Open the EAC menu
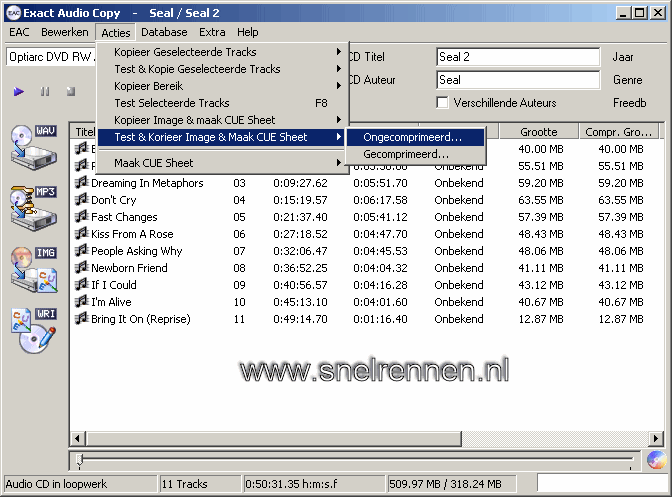 click(x=19, y=32)
